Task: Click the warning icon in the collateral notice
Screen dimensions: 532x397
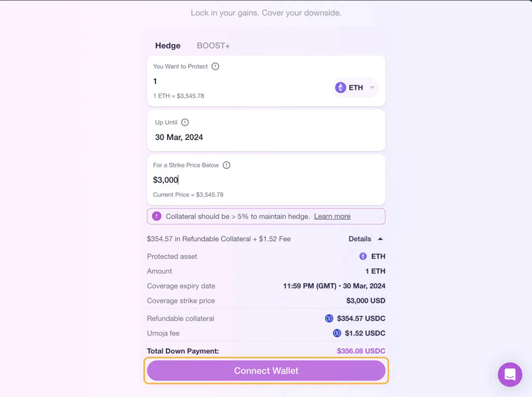Action: 156,216
